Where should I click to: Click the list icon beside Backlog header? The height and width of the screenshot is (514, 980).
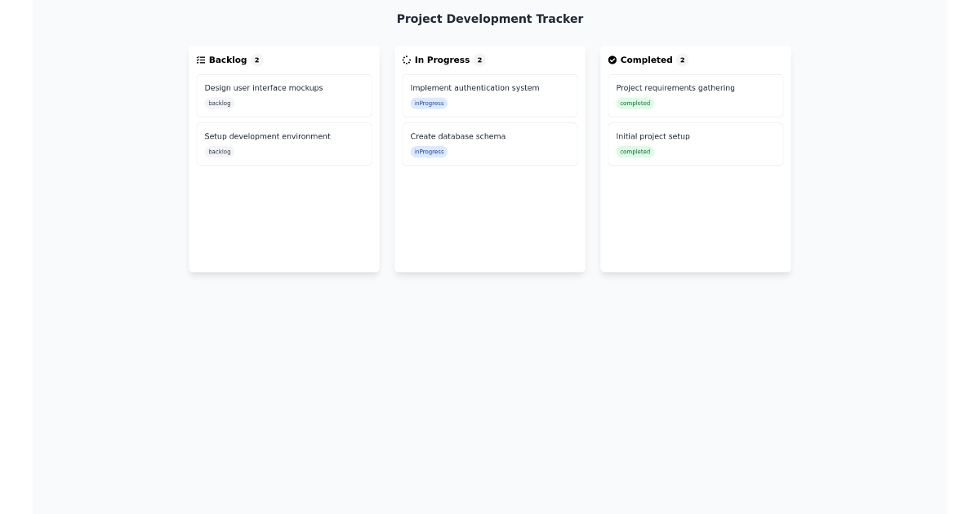point(201,60)
